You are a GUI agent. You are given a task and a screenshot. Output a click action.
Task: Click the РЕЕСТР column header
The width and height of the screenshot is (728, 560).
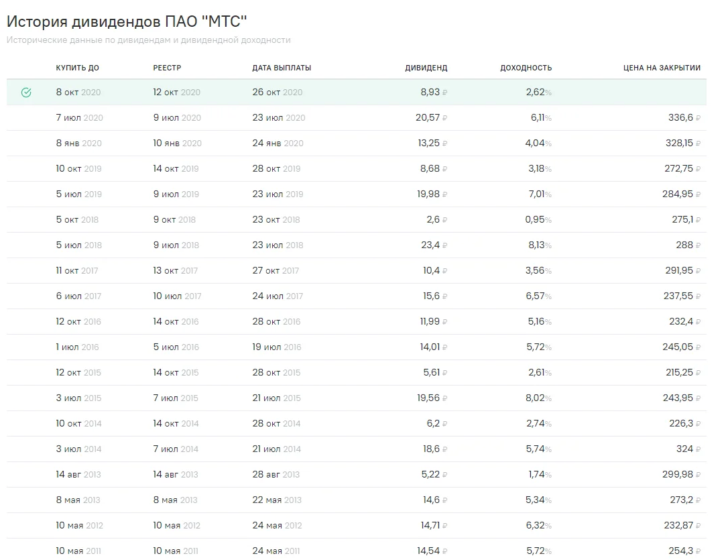167,68
